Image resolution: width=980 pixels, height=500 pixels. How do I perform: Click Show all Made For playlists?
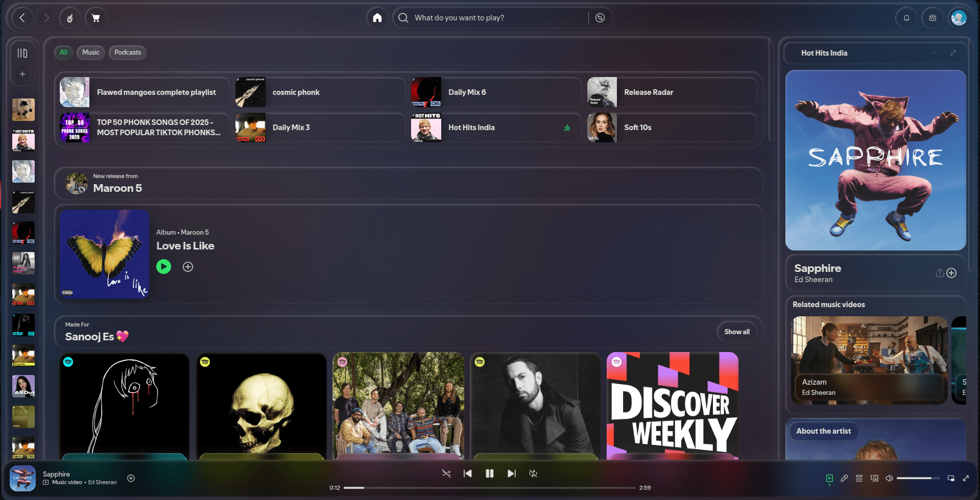pyautogui.click(x=736, y=332)
